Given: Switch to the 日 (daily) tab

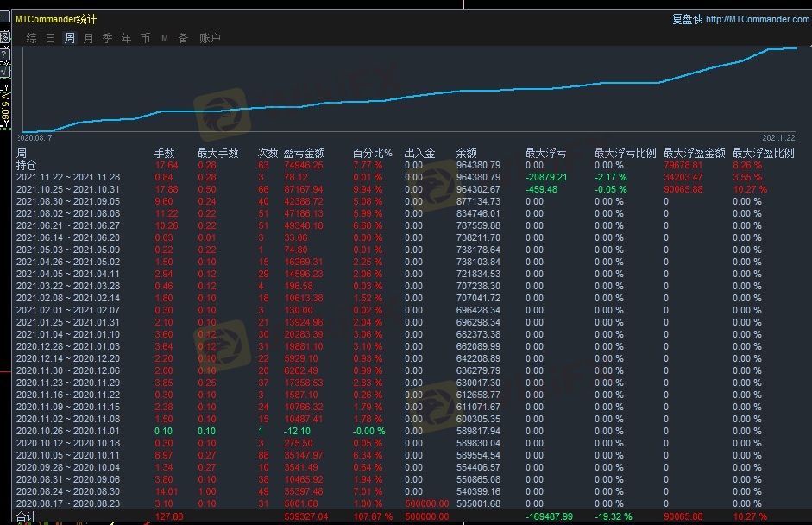Looking at the screenshot, I should point(51,38).
